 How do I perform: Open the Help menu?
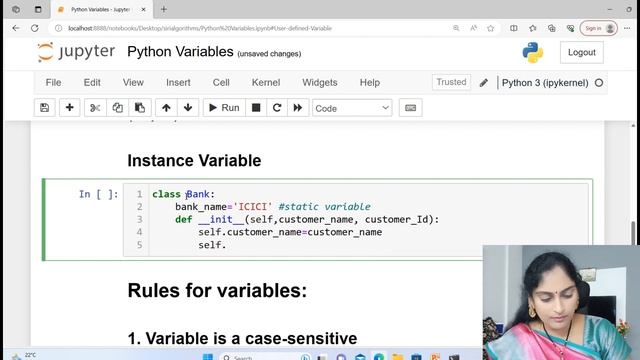(x=370, y=82)
